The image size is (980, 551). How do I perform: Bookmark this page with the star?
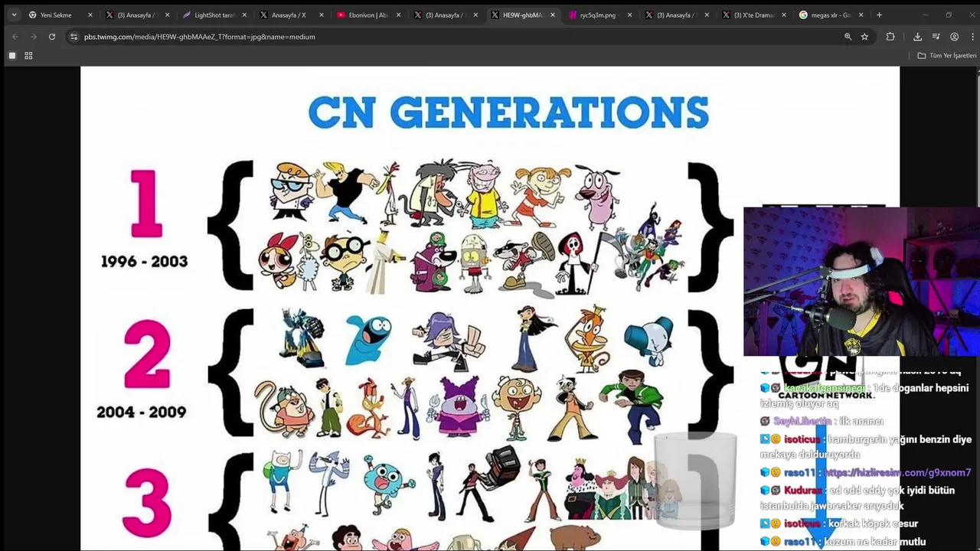click(x=864, y=37)
